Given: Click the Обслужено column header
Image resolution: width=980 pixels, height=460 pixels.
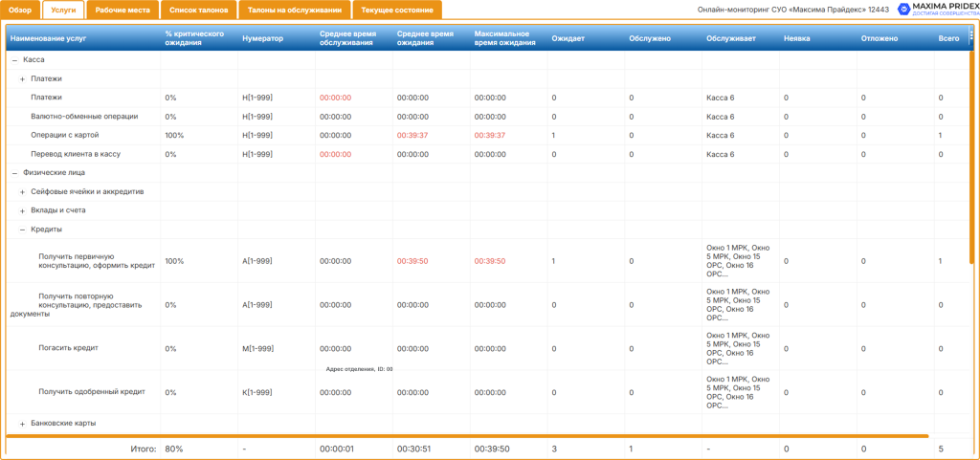Looking at the screenshot, I should (663, 38).
